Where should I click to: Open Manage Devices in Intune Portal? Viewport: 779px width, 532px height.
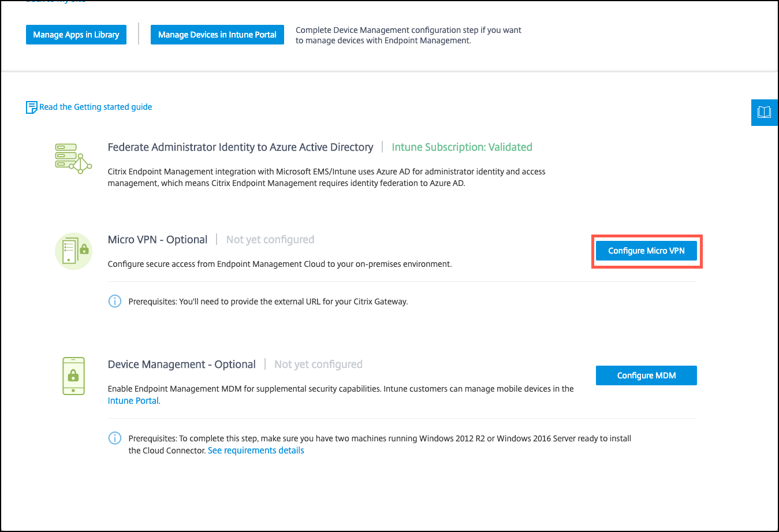[x=217, y=35]
